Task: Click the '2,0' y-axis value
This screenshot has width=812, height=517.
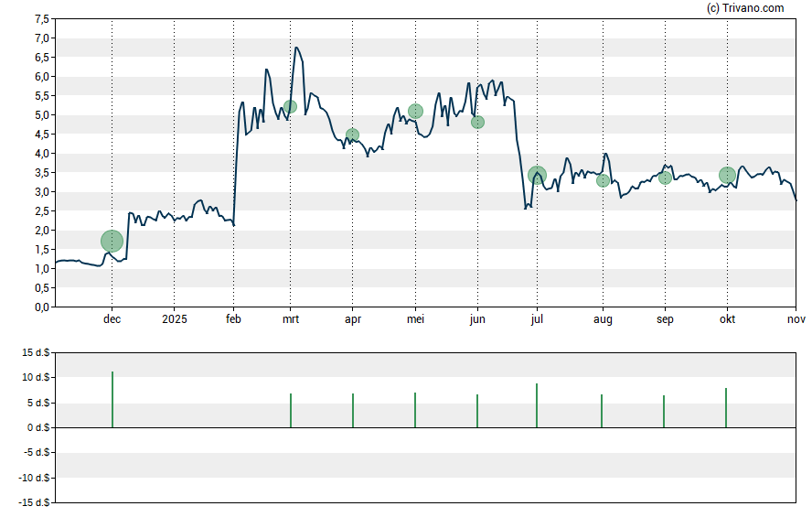Action: [x=42, y=231]
